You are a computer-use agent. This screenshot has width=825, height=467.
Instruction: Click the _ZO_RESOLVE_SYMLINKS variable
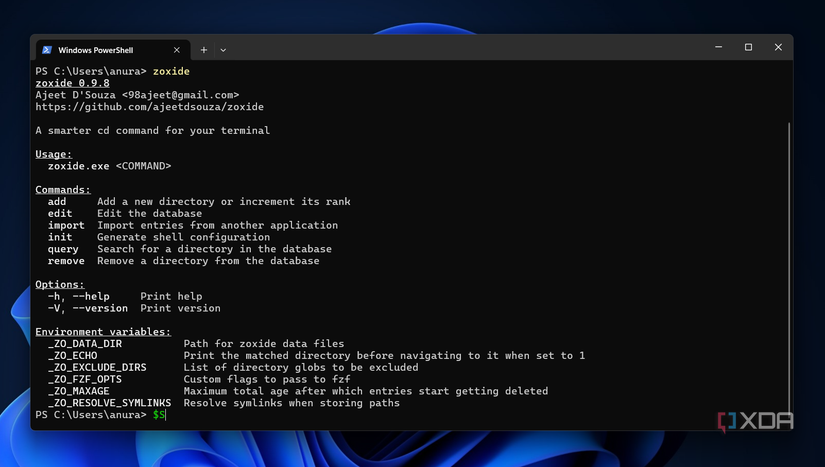(x=109, y=403)
